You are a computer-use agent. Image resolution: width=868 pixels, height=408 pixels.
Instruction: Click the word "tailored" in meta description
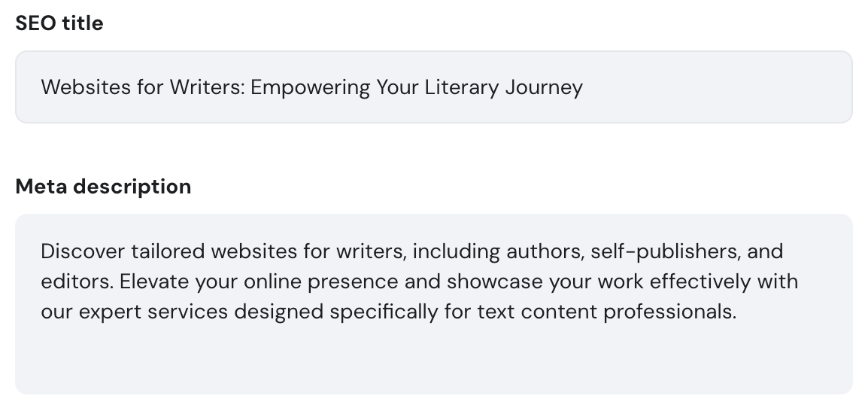[x=168, y=251]
